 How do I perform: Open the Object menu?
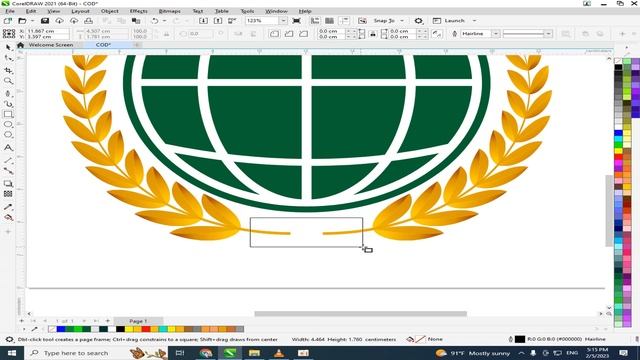pyautogui.click(x=109, y=11)
